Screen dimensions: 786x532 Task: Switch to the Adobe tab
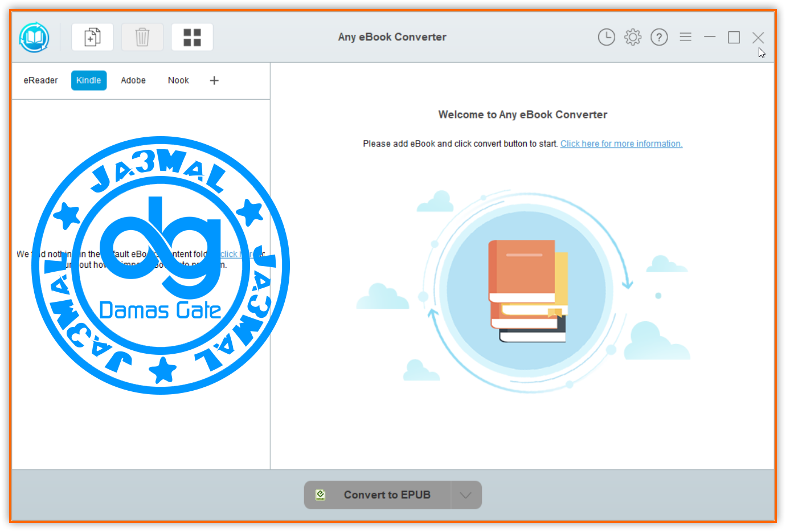click(133, 80)
